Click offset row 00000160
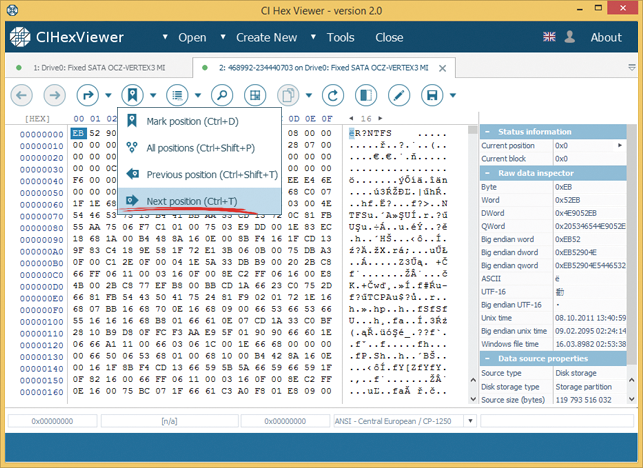 point(41,392)
